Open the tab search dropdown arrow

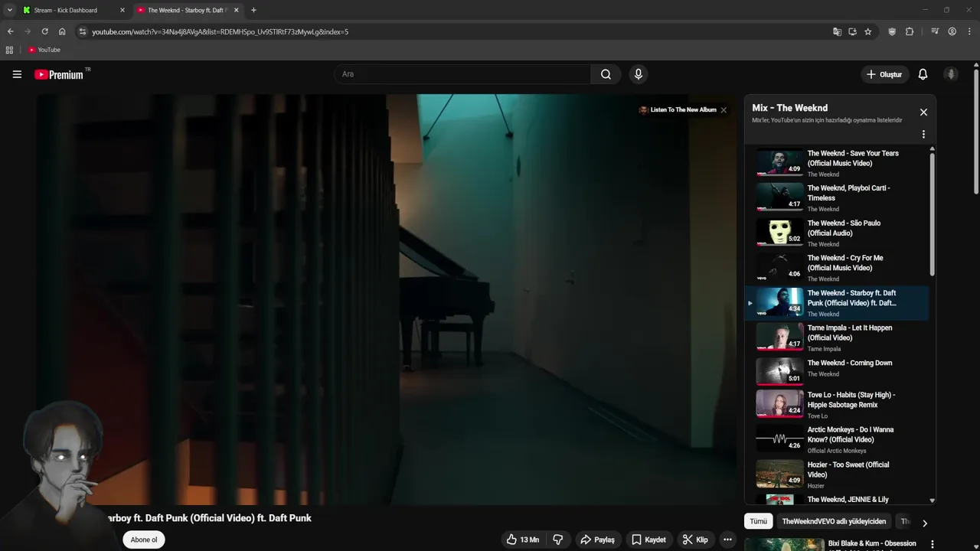[x=9, y=10]
